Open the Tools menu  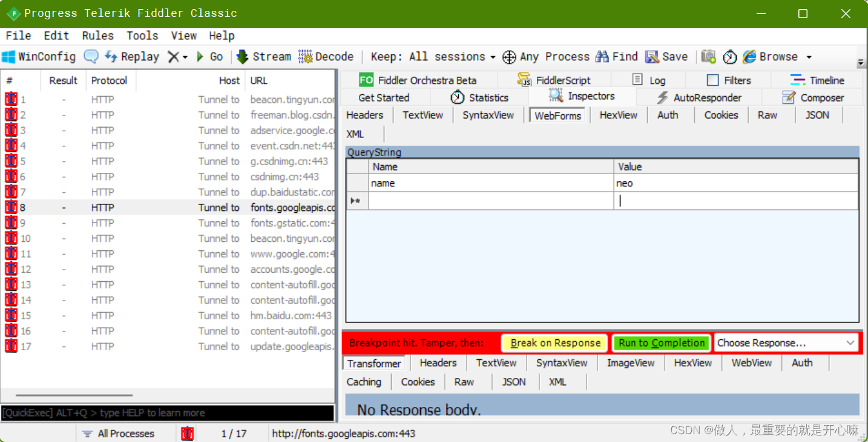point(142,36)
